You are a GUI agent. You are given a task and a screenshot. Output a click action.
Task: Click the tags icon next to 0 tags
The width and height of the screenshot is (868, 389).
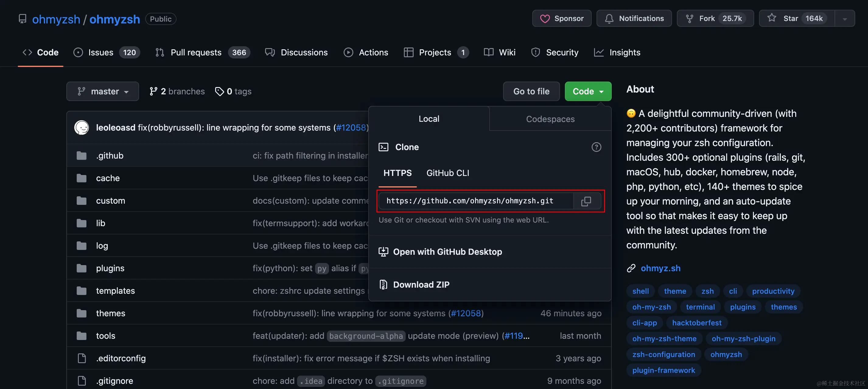point(219,91)
